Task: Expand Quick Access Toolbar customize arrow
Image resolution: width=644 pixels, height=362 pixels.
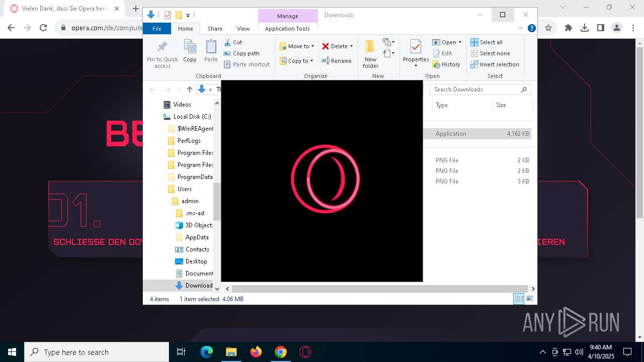Action: [x=188, y=16]
